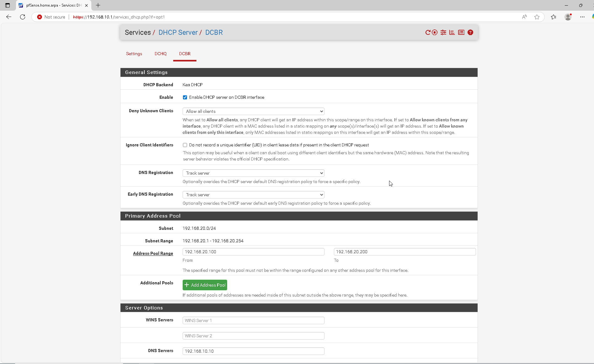Click the DNS Servers field 192.168.10.10
The height and width of the screenshot is (364, 594).
point(254,351)
